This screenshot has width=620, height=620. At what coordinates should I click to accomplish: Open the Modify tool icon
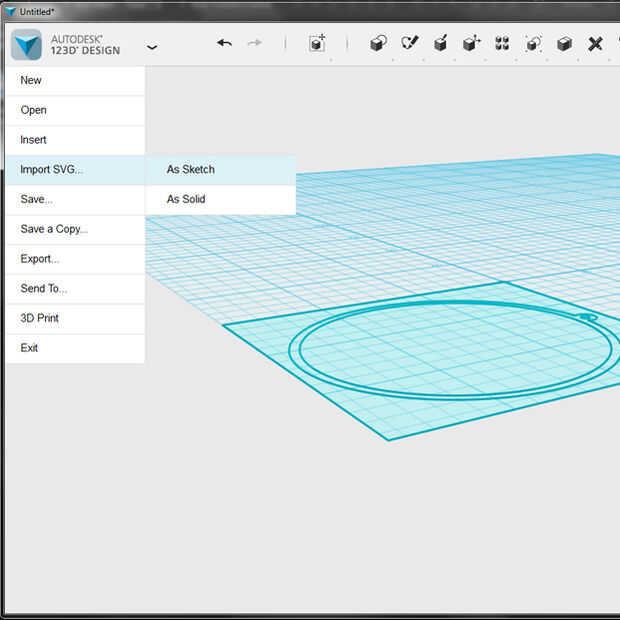pos(471,43)
